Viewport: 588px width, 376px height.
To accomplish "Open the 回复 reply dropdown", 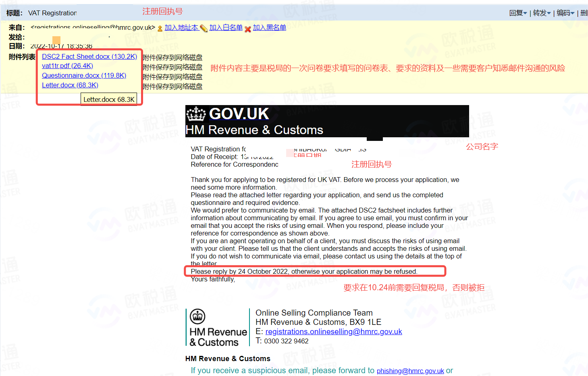I will [x=518, y=13].
